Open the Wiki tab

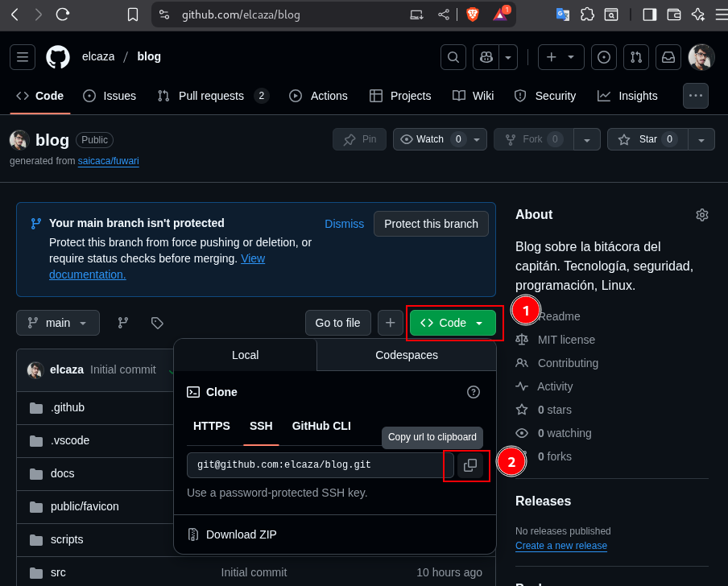coord(474,96)
